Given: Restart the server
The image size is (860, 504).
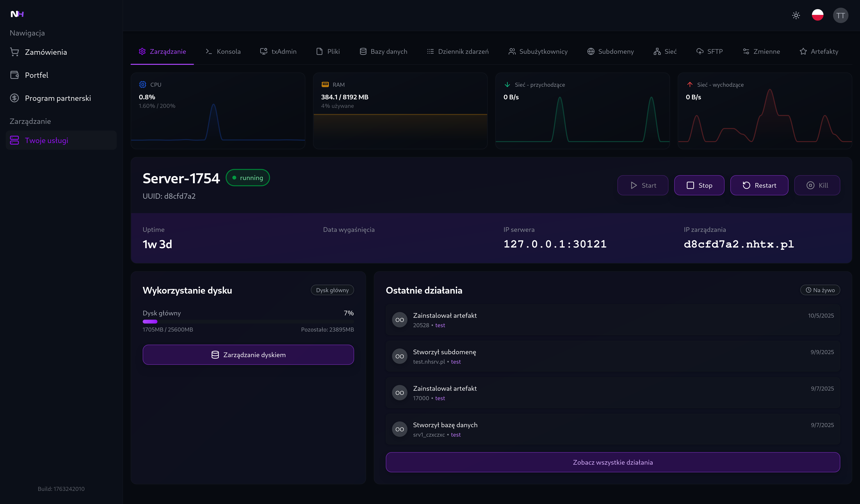Looking at the screenshot, I should [x=759, y=185].
